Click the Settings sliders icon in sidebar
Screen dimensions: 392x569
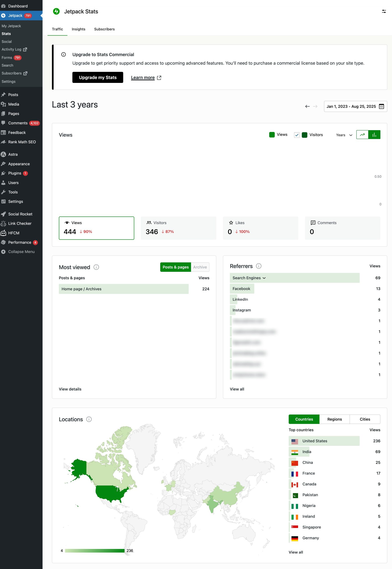3,201
